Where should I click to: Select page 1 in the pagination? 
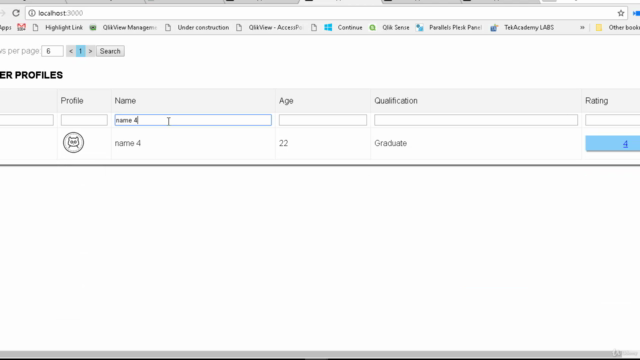coord(80,51)
